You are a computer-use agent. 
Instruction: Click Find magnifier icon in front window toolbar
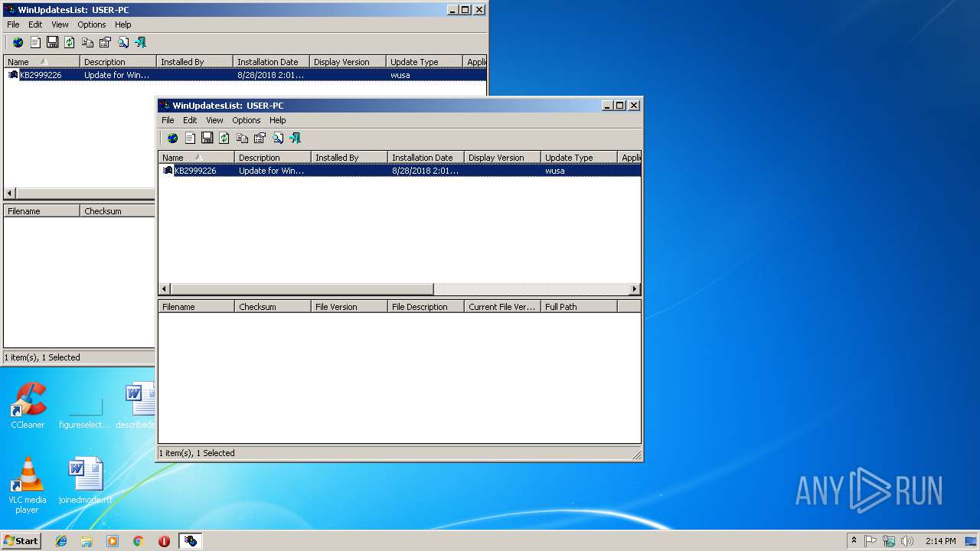click(x=277, y=139)
